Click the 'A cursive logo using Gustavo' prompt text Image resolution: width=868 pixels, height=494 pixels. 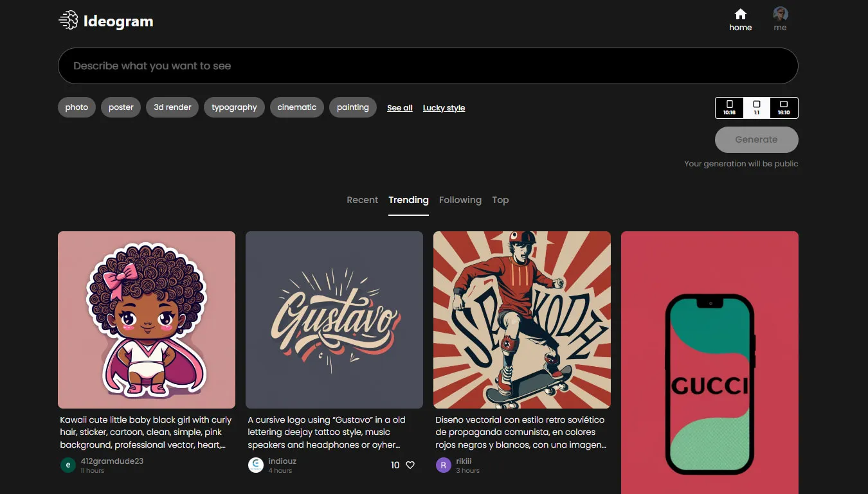click(327, 432)
